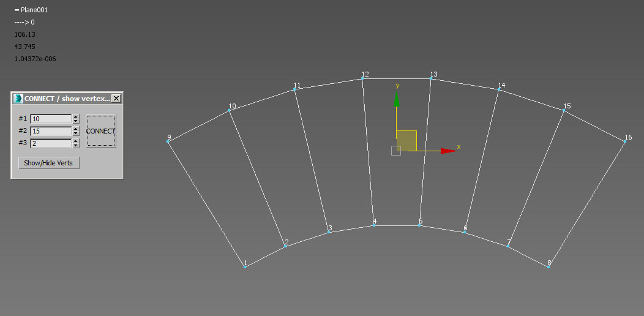The width and height of the screenshot is (644, 316).
Task: Click the 3ds Max icon in dialog title bar
Action: (18, 99)
